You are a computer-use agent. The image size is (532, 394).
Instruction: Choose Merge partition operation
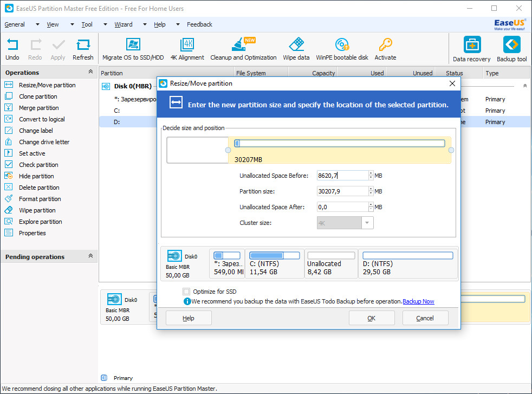click(x=38, y=108)
